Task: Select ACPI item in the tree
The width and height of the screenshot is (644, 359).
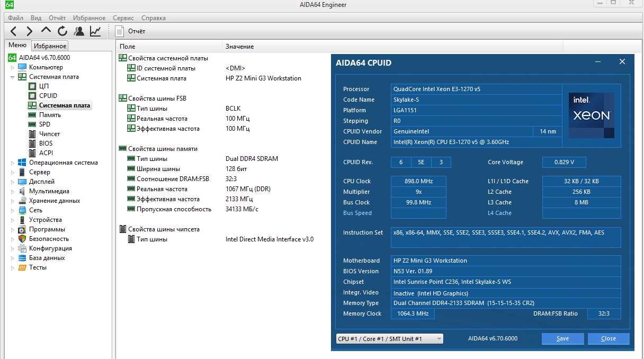Action: (x=46, y=153)
